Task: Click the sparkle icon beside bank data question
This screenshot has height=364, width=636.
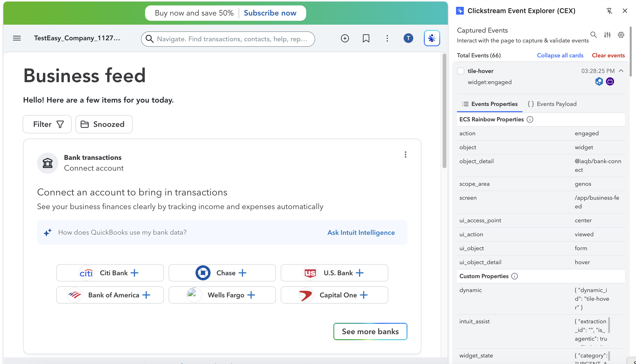Action: (x=48, y=232)
